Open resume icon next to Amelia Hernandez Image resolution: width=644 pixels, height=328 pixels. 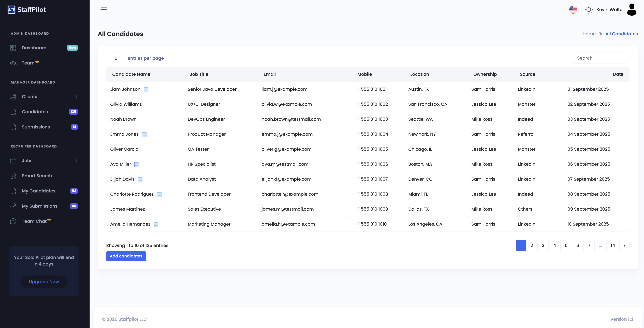[x=156, y=224]
